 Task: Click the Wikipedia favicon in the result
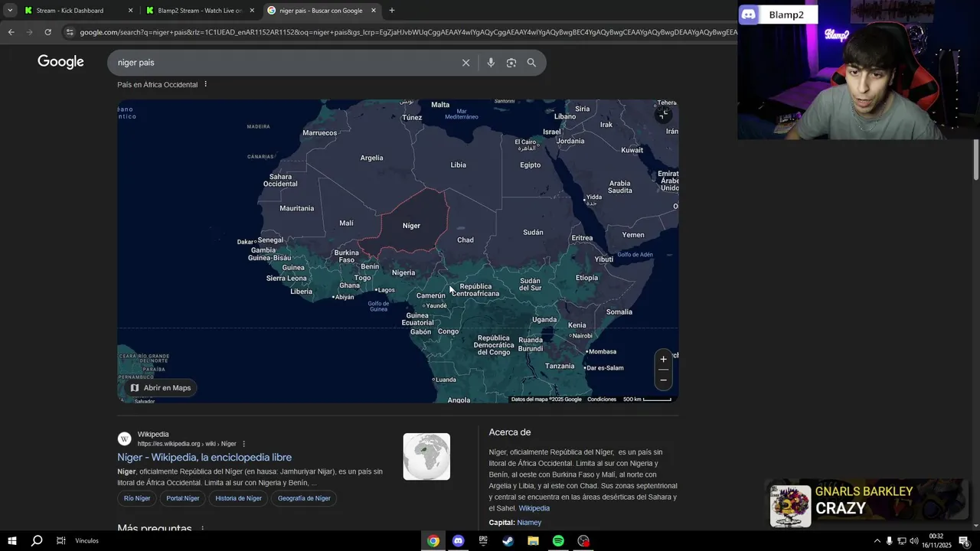[124, 439]
